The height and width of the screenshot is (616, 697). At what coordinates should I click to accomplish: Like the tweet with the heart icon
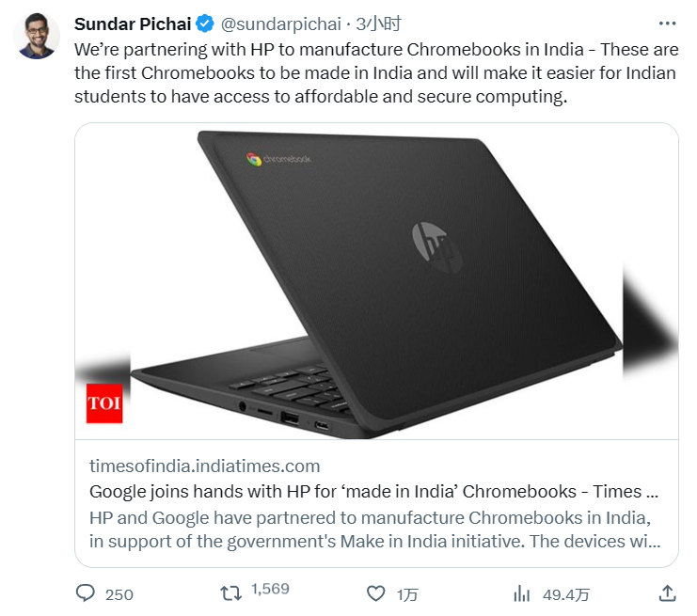376,593
